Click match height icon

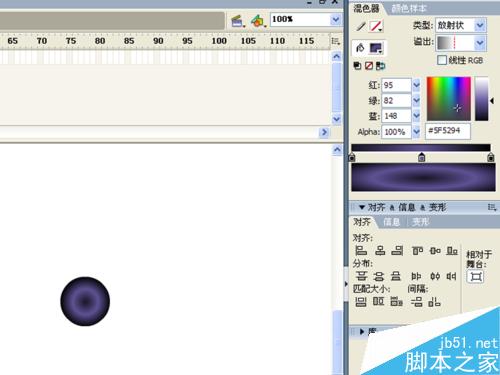378,302
